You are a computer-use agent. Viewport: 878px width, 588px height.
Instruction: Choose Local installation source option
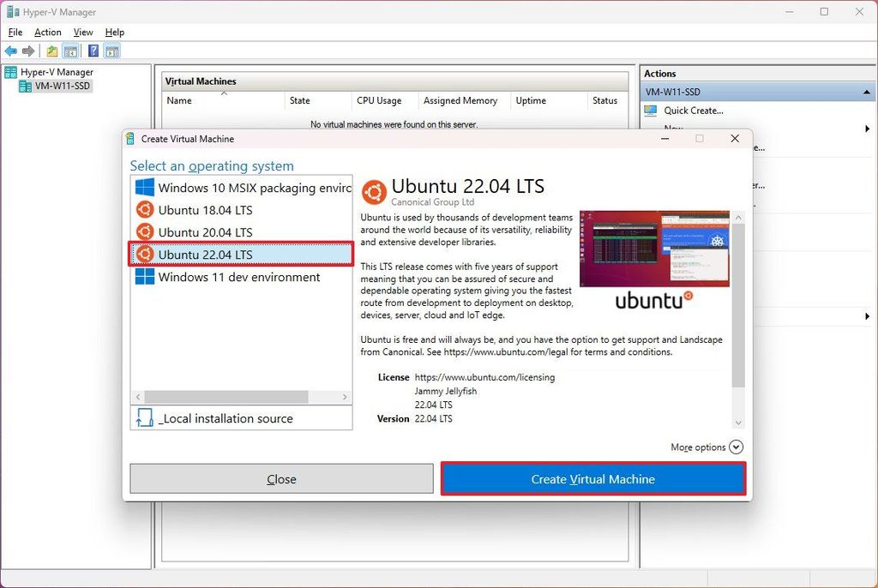tap(242, 417)
